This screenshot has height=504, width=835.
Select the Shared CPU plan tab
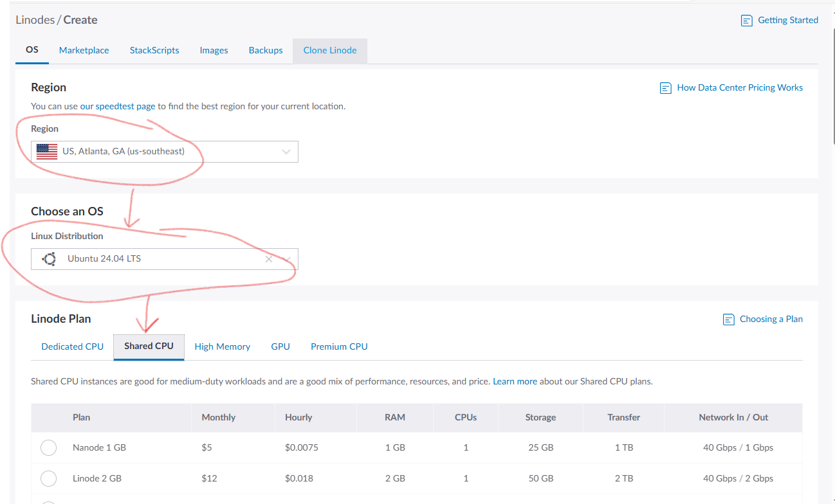click(149, 346)
